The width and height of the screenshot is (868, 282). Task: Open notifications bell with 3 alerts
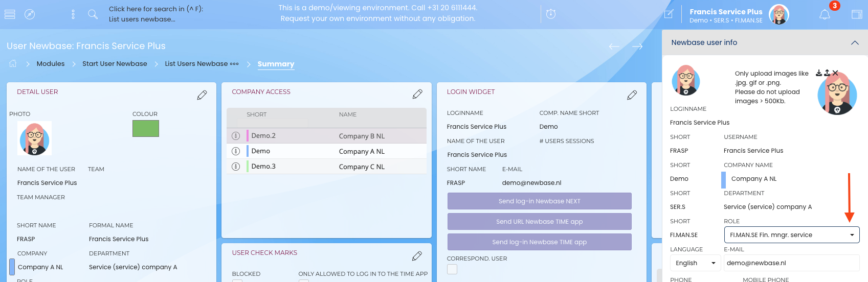click(825, 14)
